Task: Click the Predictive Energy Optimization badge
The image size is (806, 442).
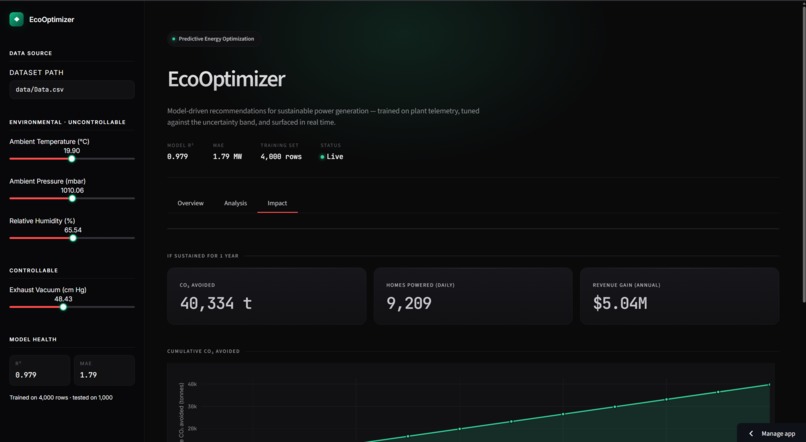Action: [x=213, y=39]
